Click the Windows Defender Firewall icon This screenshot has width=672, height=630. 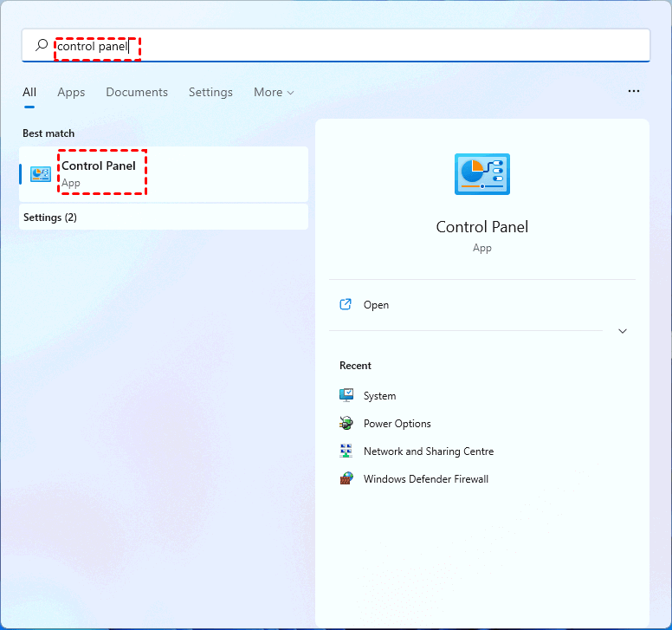(346, 478)
